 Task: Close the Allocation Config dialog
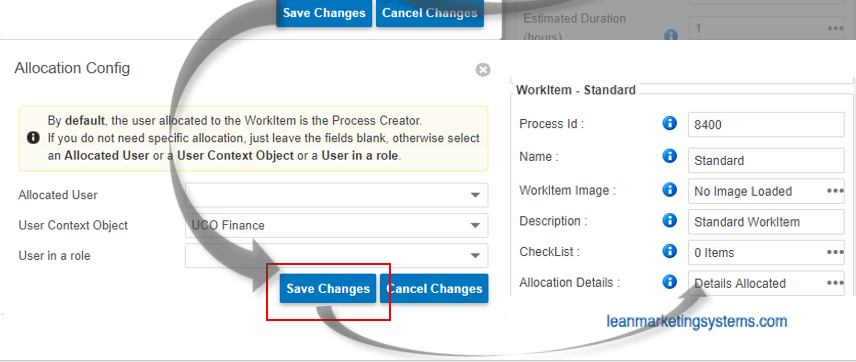(483, 70)
